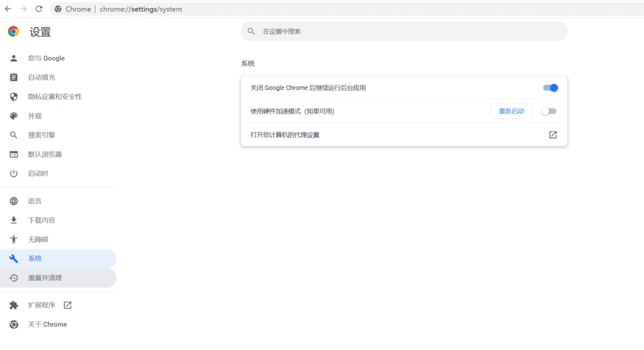Go to 默认浏览器 settings page
This screenshot has height=350, width=644.
tap(45, 155)
